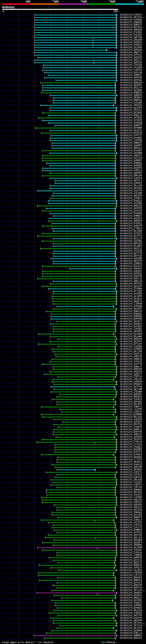Open hit UniRef100_C5YF84
This screenshot has height=644, width=146.
click(x=131, y=65)
